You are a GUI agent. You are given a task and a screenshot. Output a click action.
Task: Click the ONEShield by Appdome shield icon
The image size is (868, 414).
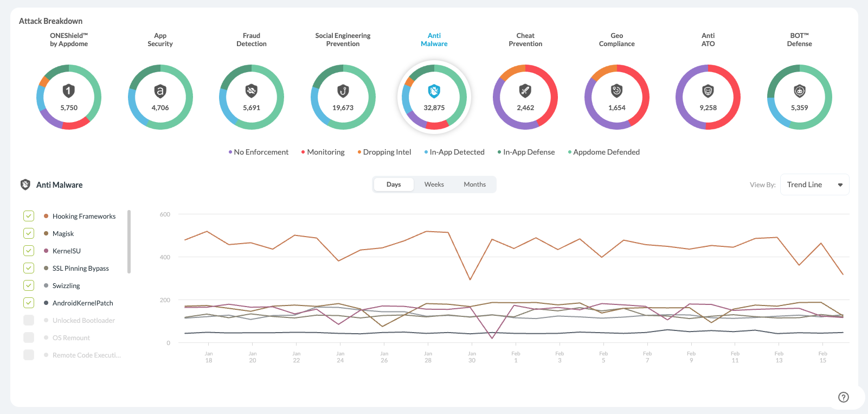[68, 91]
